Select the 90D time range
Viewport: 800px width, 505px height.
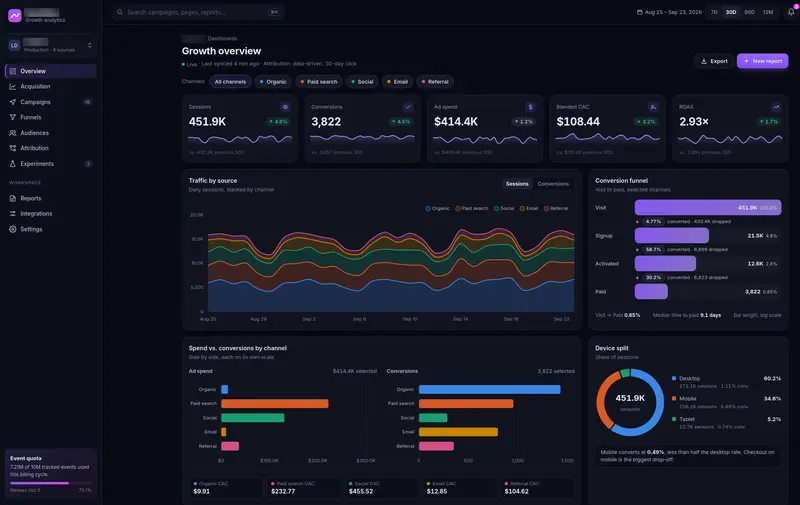coord(749,12)
